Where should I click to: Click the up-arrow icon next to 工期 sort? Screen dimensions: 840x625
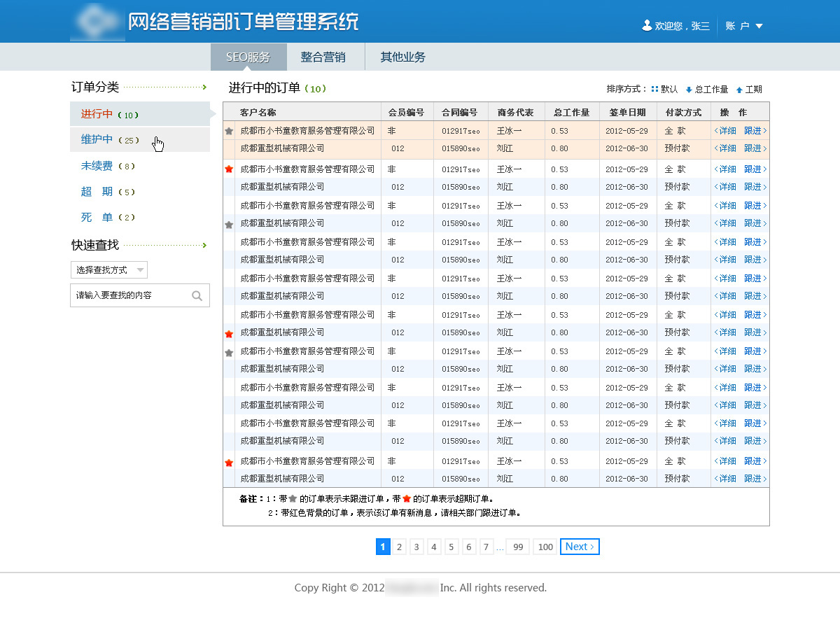click(x=739, y=90)
